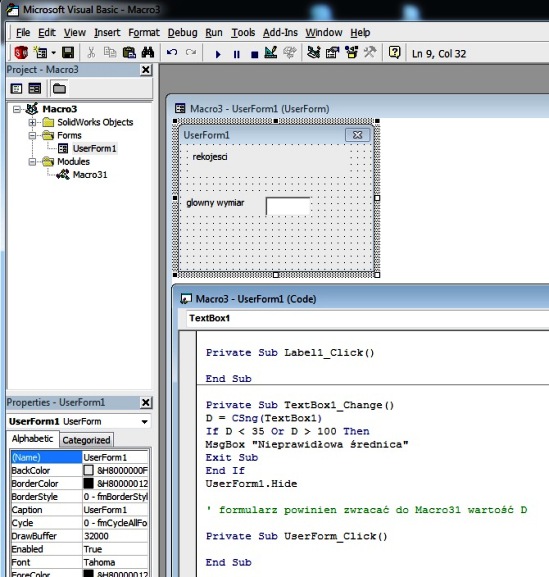Open the Object Browser toolbar icon
Viewport: 549px width, 577px height.
pos(351,53)
